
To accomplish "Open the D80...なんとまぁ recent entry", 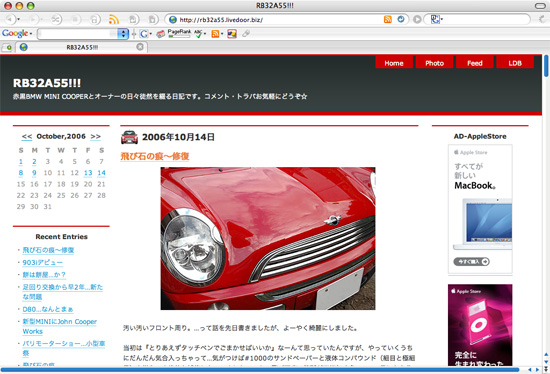I will tap(48, 309).
